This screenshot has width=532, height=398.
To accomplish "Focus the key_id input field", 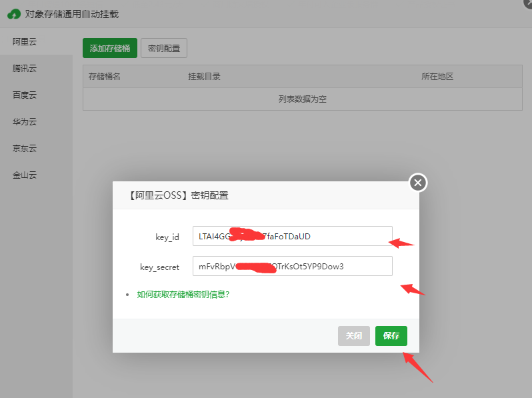I will [x=293, y=236].
